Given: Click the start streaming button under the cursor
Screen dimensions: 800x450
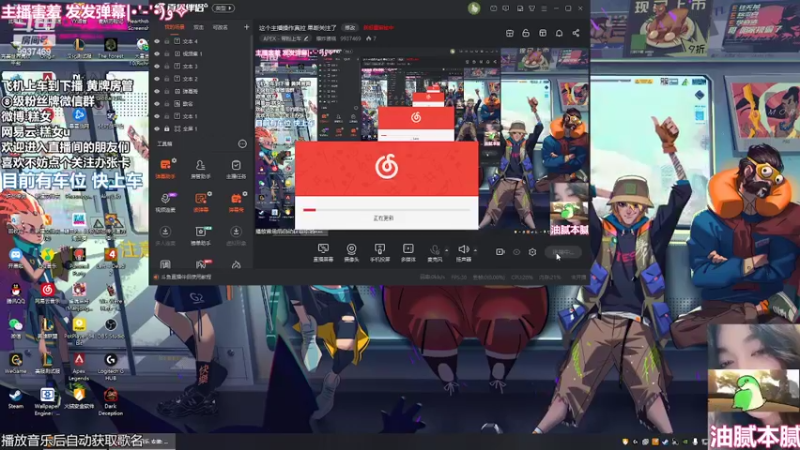Looking at the screenshot, I should coord(563,252).
